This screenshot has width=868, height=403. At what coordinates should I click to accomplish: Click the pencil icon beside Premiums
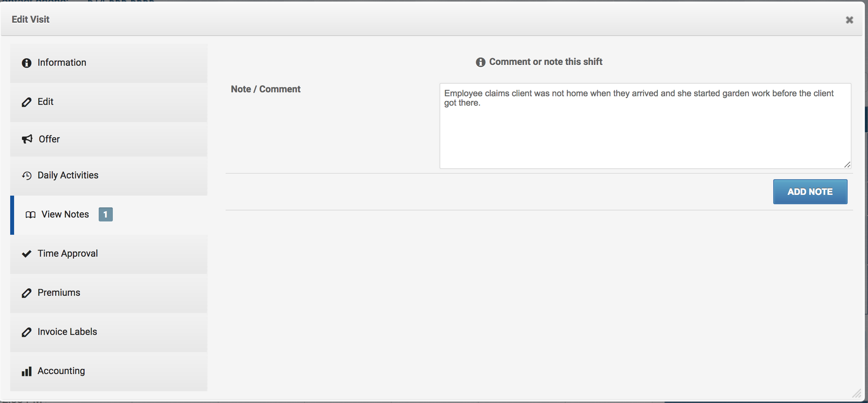[27, 293]
